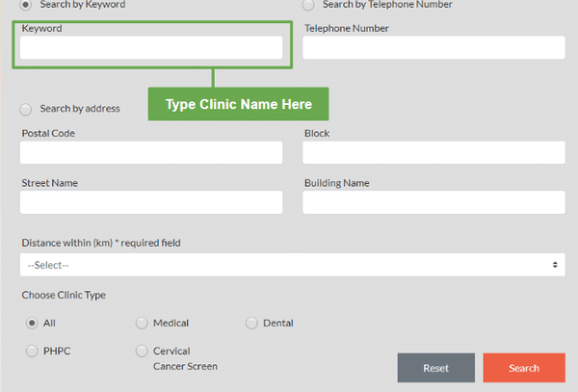
Task: Select the Medical clinic type
Action: point(142,323)
